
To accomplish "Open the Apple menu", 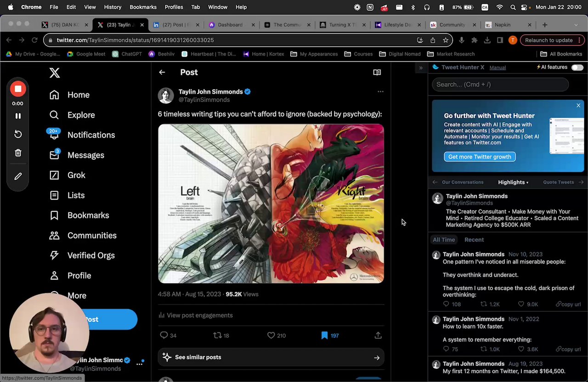I will tap(11, 7).
